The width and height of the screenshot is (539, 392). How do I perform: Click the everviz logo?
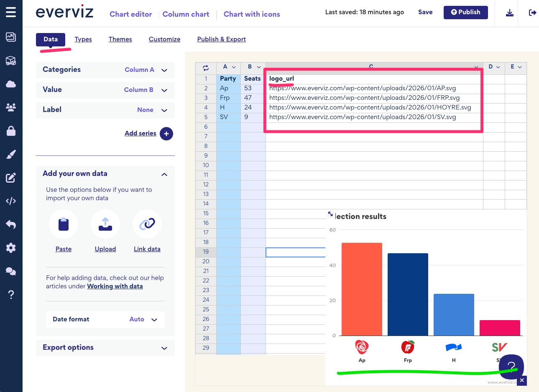[64, 12]
